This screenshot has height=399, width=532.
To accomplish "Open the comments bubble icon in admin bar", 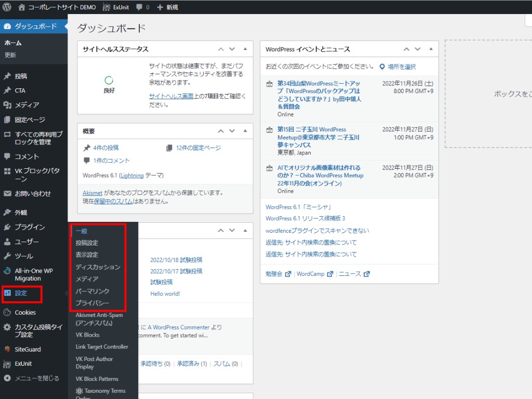I will tap(139, 7).
